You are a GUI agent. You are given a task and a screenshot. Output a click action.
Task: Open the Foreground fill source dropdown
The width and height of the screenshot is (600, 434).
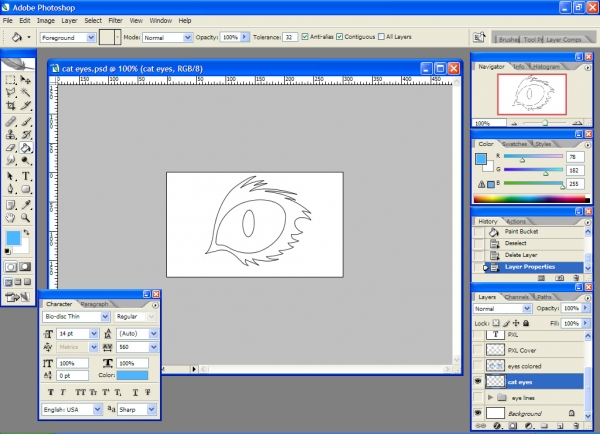tap(91, 38)
